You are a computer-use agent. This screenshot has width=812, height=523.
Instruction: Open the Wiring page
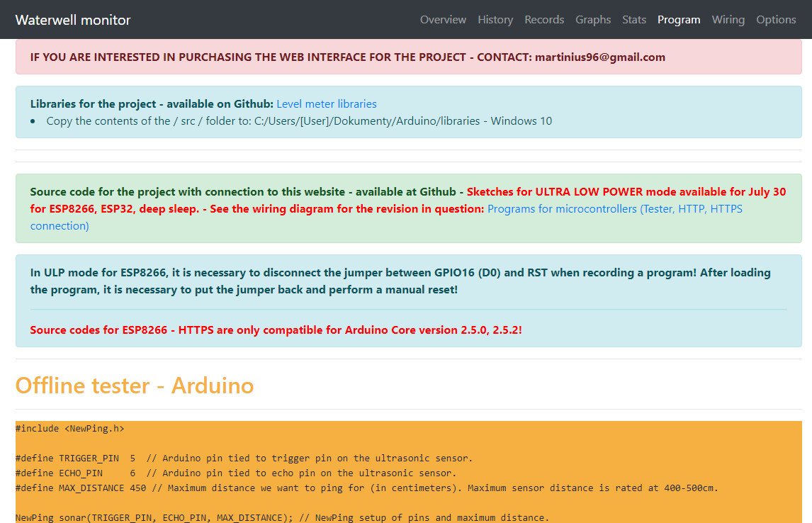coord(728,20)
